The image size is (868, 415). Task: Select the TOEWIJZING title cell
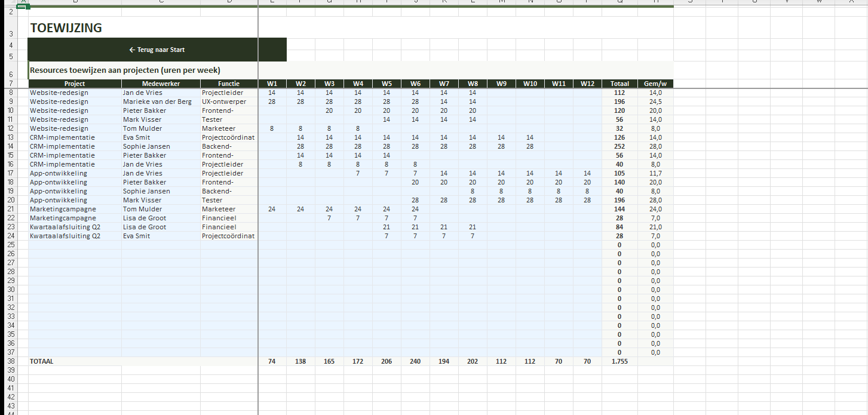click(x=66, y=28)
